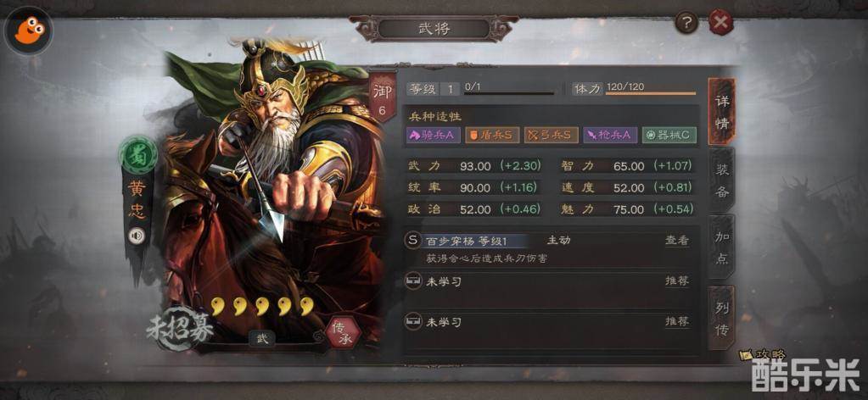Select the 枪兵A troop type badge

[x=609, y=135]
